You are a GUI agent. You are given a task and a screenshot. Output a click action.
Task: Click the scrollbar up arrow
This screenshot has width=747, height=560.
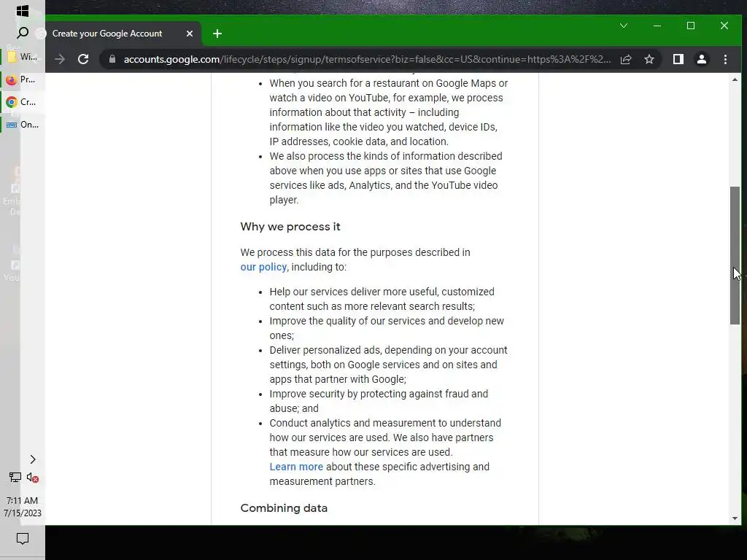tap(735, 79)
